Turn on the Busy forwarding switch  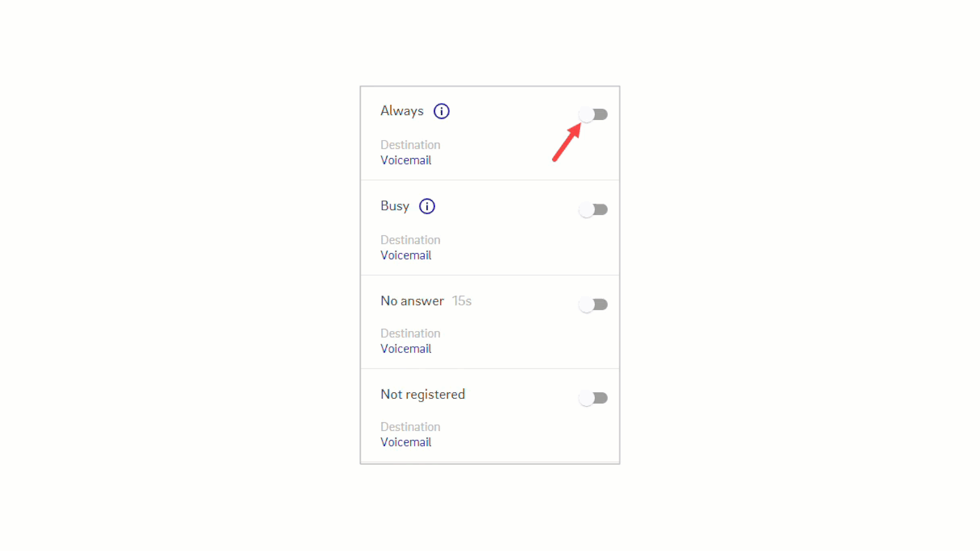(x=593, y=210)
